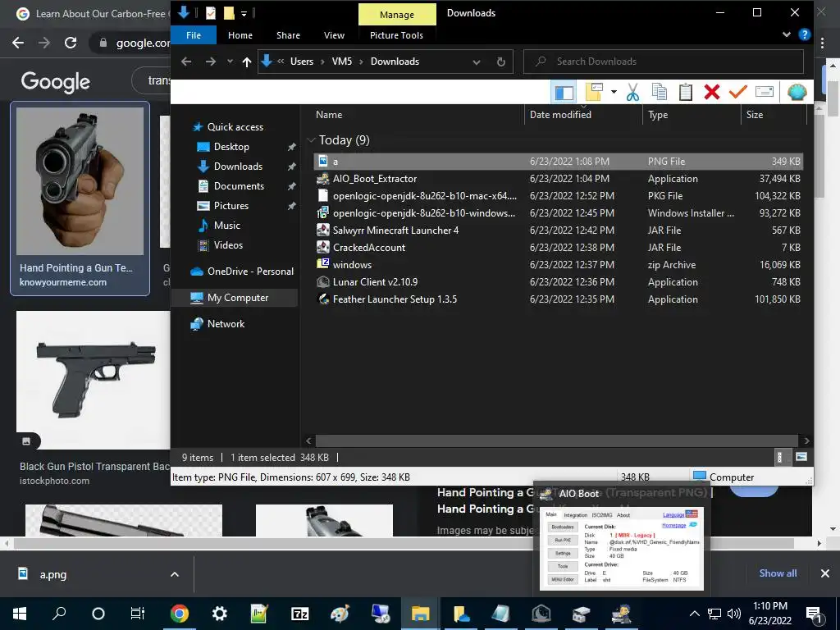Click the Cut scissors icon in toolbar
This screenshot has height=630, width=840.
632,92
